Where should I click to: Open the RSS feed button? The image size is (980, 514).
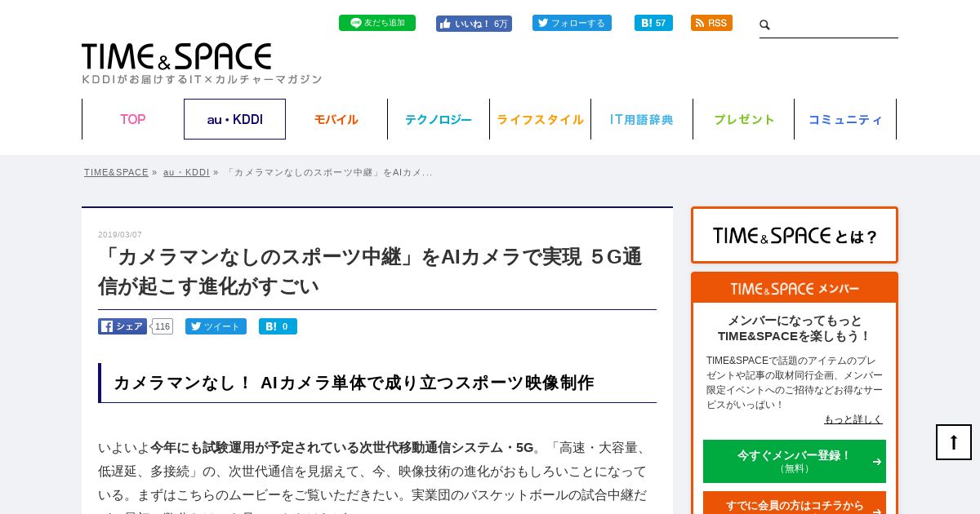click(711, 23)
